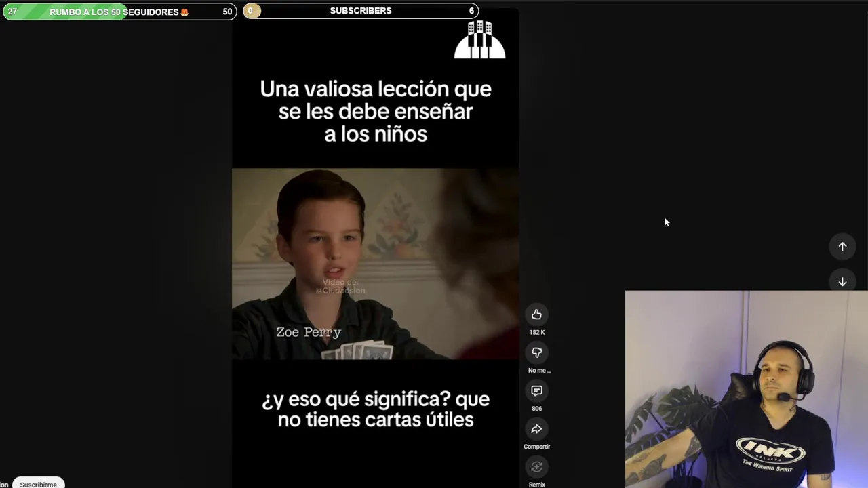This screenshot has height=488, width=868.
Task: Click the 'Rumbo a los 50 seguidores' goal bar
Action: (119, 12)
